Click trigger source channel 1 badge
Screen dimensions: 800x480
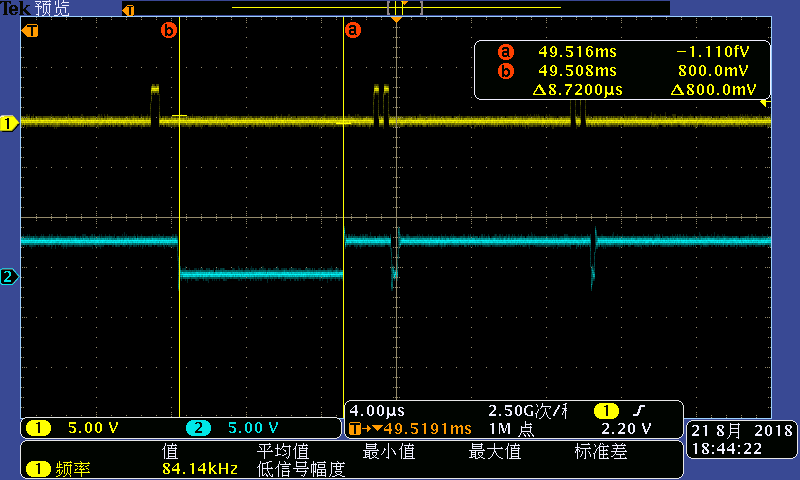point(606,411)
